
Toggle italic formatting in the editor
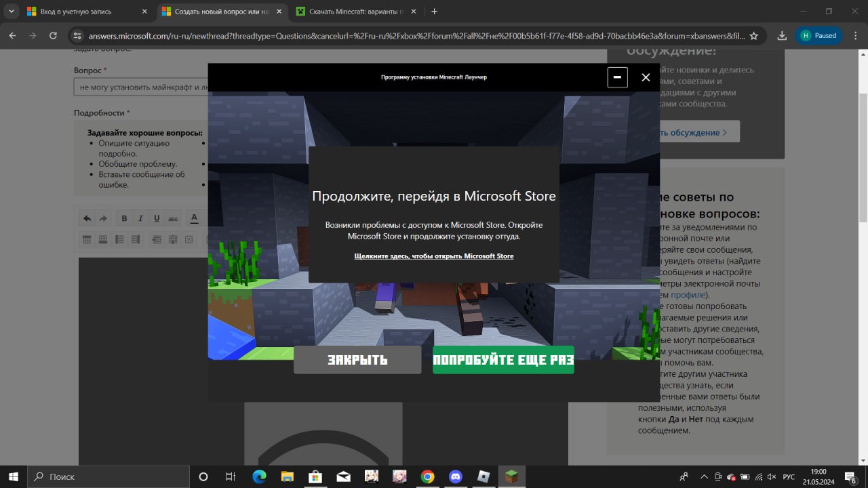[x=140, y=218]
